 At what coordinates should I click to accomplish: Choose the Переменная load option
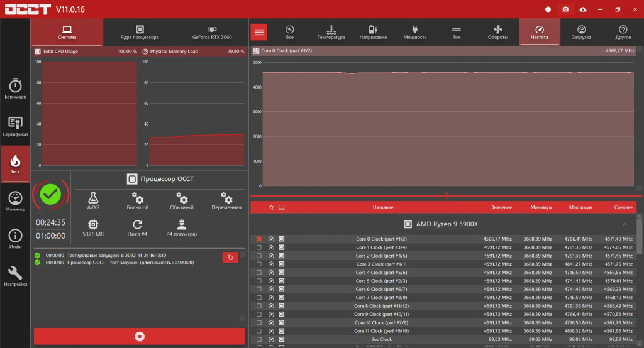(x=226, y=200)
